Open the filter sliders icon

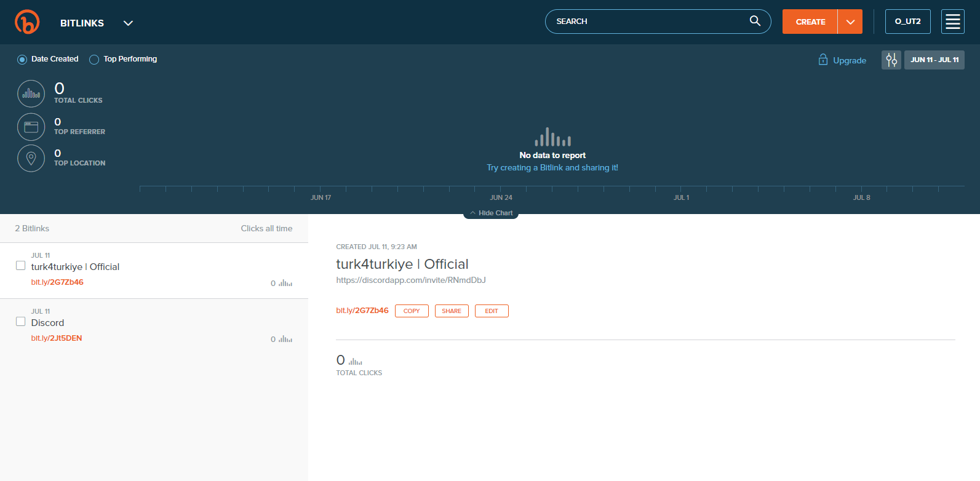pyautogui.click(x=891, y=60)
